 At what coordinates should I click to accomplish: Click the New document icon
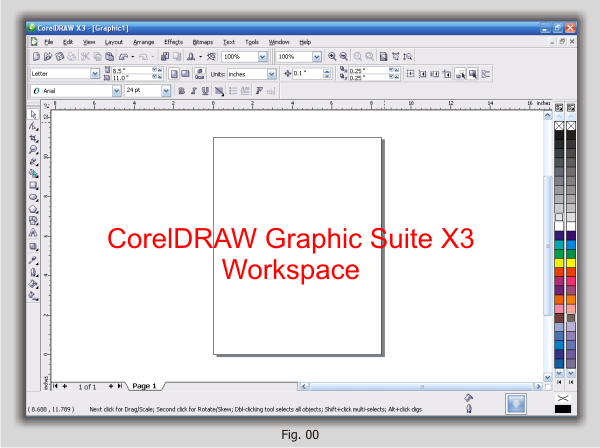coord(36,57)
